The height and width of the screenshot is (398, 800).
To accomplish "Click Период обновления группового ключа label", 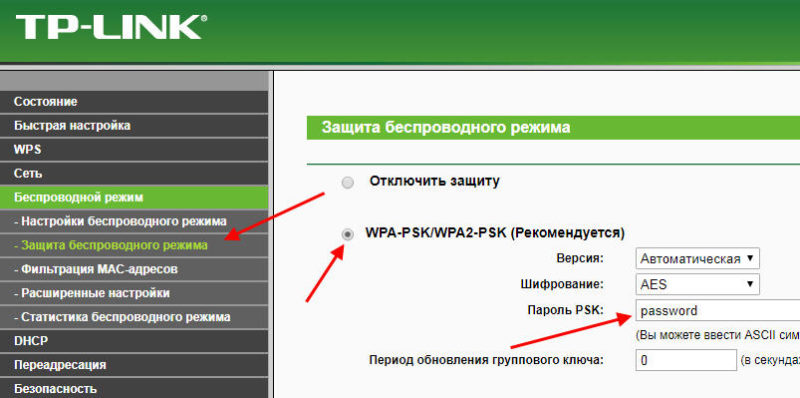I will coord(486,360).
